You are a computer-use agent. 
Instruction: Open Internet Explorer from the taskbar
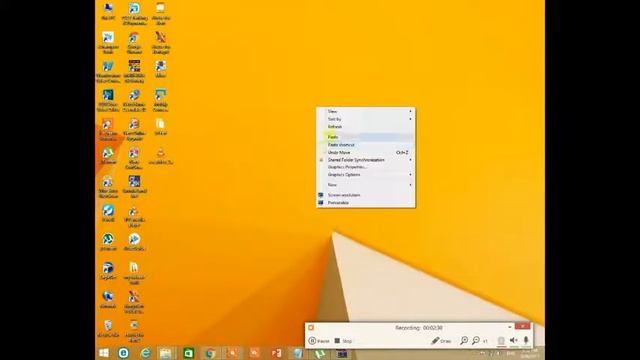click(146, 353)
